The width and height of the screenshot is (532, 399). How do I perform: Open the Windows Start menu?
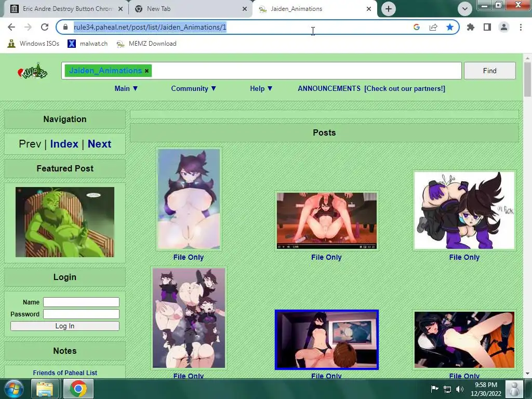14,389
